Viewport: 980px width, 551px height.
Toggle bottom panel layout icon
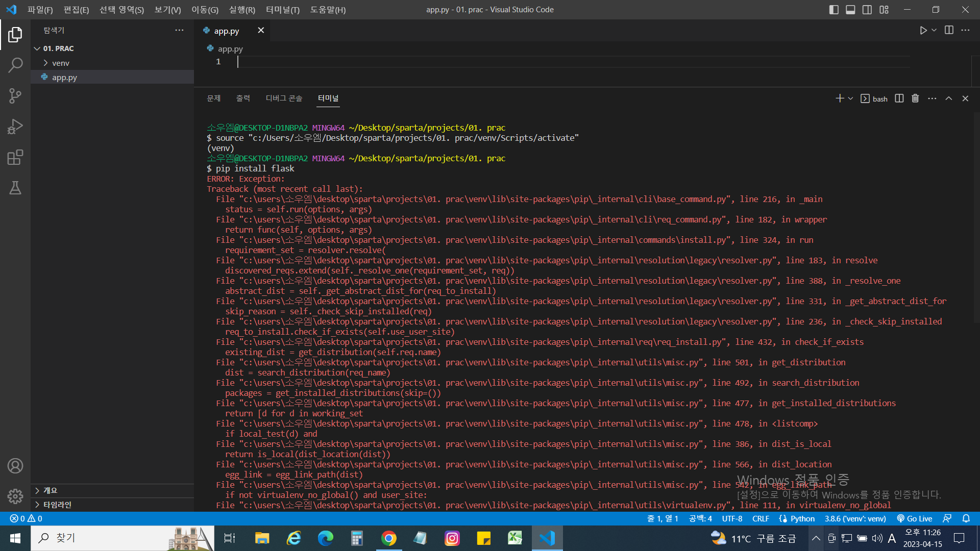850,10
